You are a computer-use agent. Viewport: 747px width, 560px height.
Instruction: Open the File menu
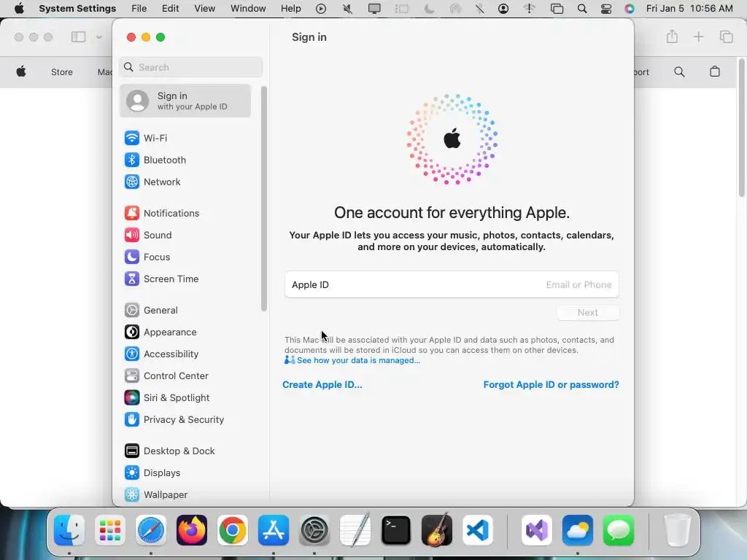coord(139,9)
